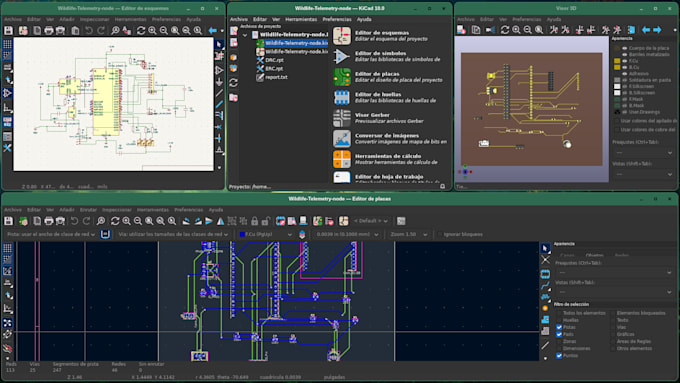
Task: Click the print icon in Editor de placas
Action: pos(49,221)
